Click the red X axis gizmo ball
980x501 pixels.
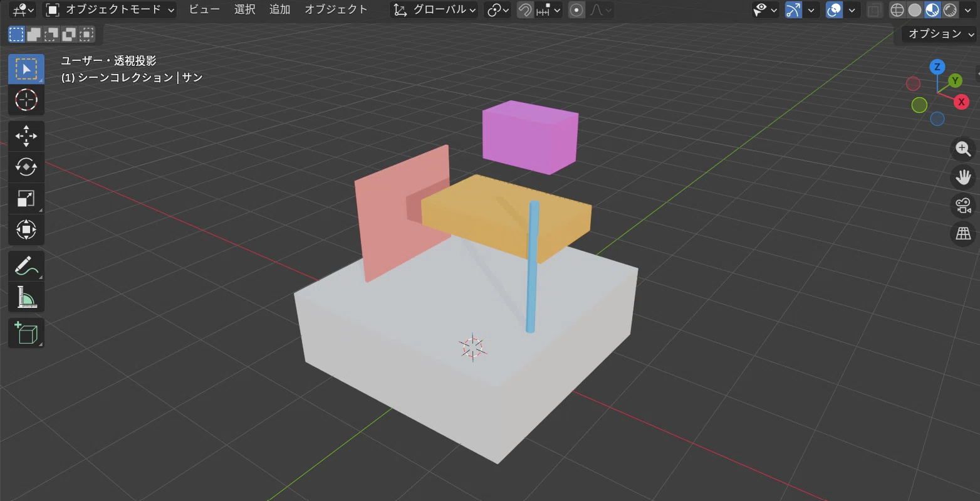coord(961,102)
